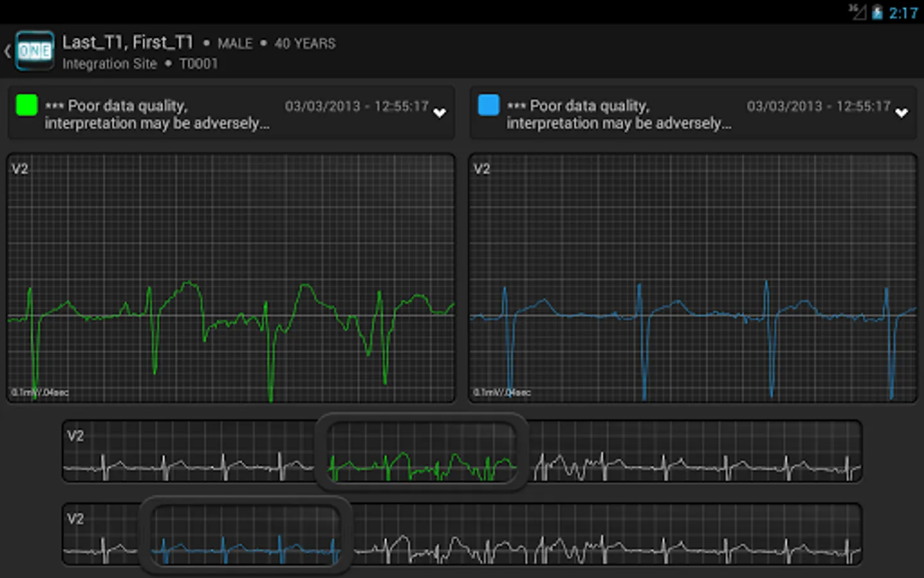This screenshot has height=578, width=924.
Task: Go back using the header back arrow
Action: click(8, 51)
